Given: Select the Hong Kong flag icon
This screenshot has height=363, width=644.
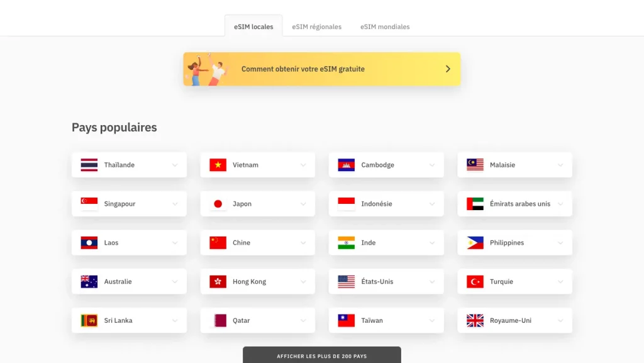Looking at the screenshot, I should pos(218,282).
